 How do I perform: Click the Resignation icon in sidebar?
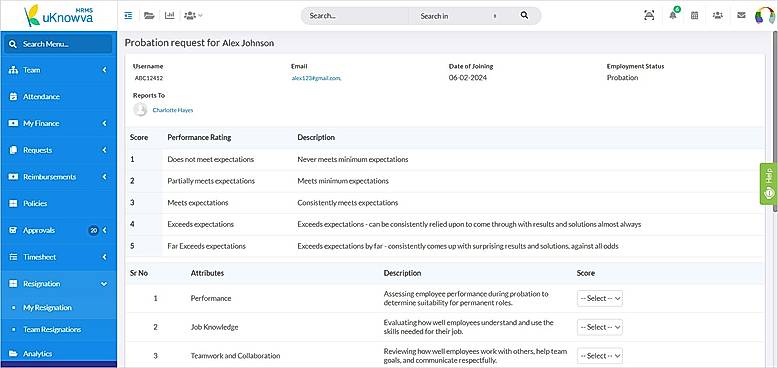click(x=13, y=284)
